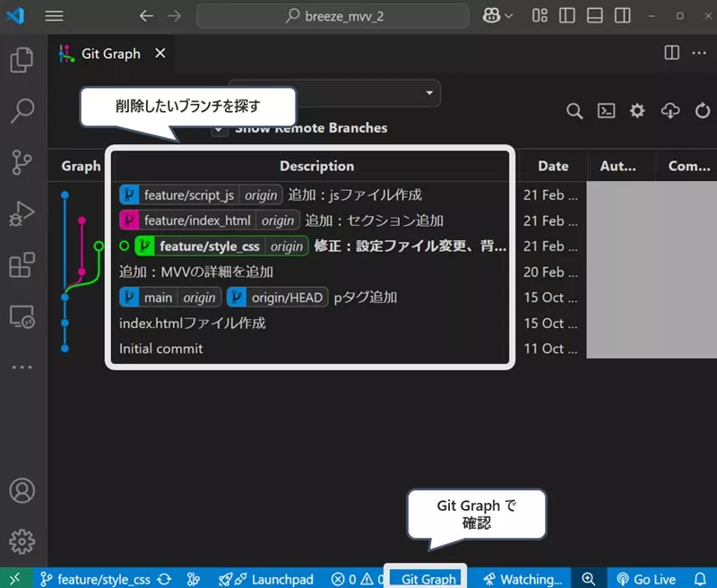Select the Git Graph editor tab
The height and width of the screenshot is (588, 717).
110,54
